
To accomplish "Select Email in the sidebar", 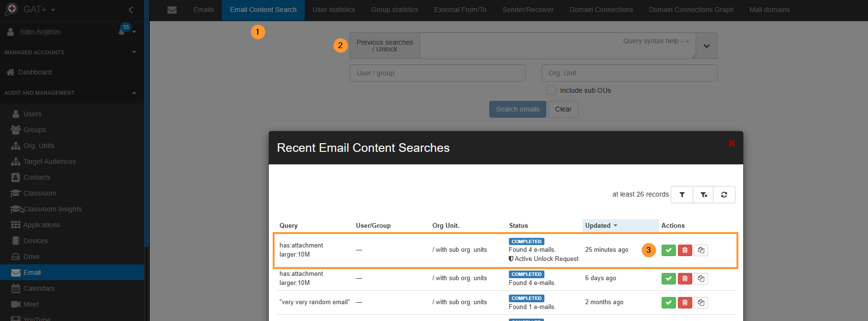I will pyautogui.click(x=72, y=272).
